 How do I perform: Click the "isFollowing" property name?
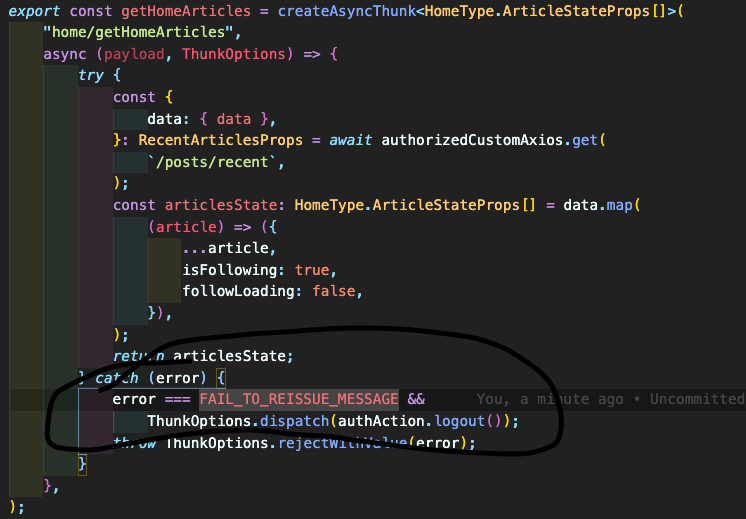point(230,270)
